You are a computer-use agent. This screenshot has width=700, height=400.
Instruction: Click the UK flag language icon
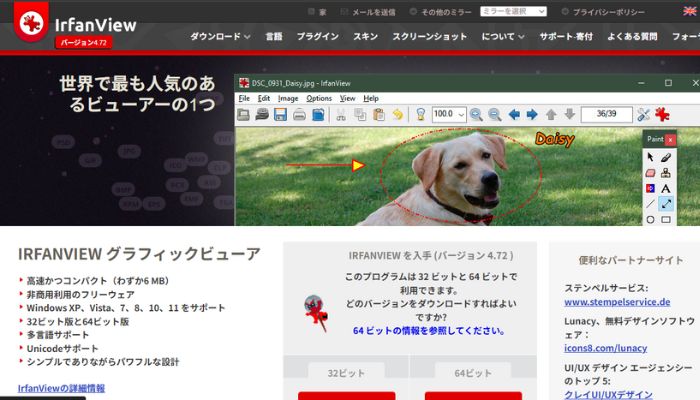[690, 11]
